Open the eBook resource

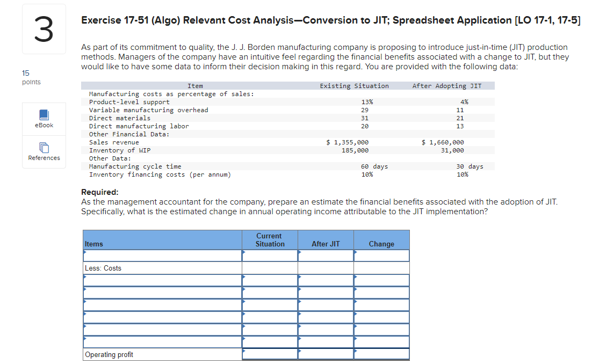(x=44, y=119)
